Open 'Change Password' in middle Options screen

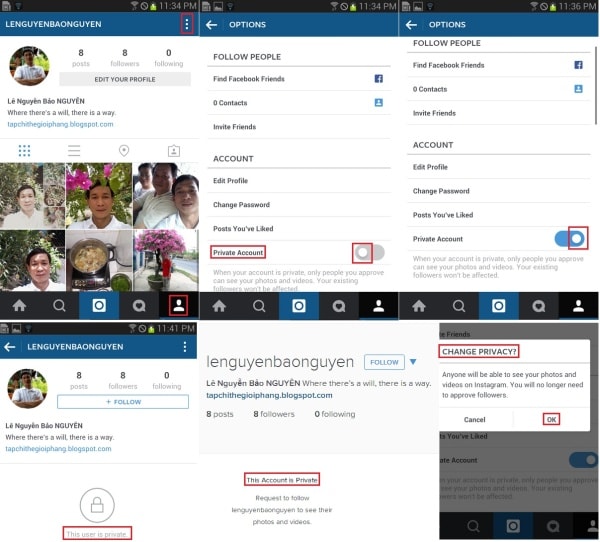coord(299,205)
